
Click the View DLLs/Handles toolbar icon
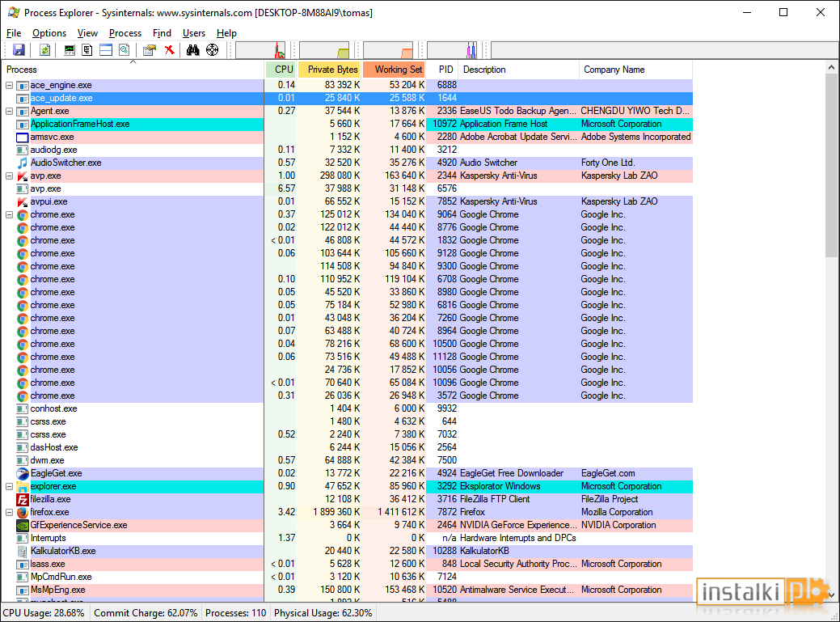pyautogui.click(x=125, y=50)
